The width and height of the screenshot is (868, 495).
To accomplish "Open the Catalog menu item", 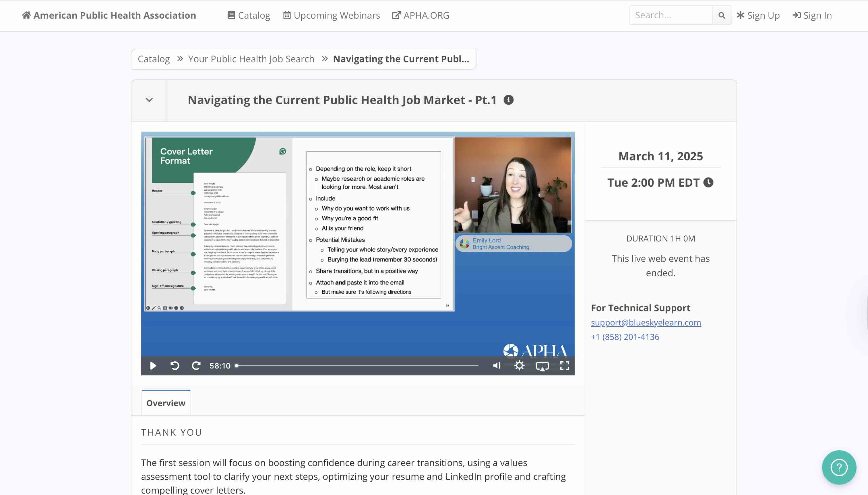I will (249, 15).
